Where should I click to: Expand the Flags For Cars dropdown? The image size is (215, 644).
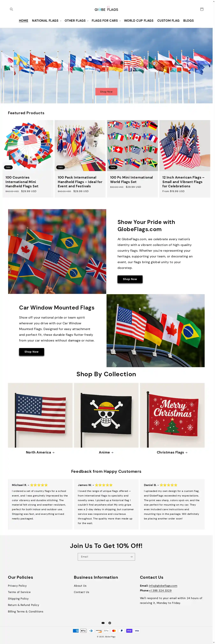[x=106, y=21]
